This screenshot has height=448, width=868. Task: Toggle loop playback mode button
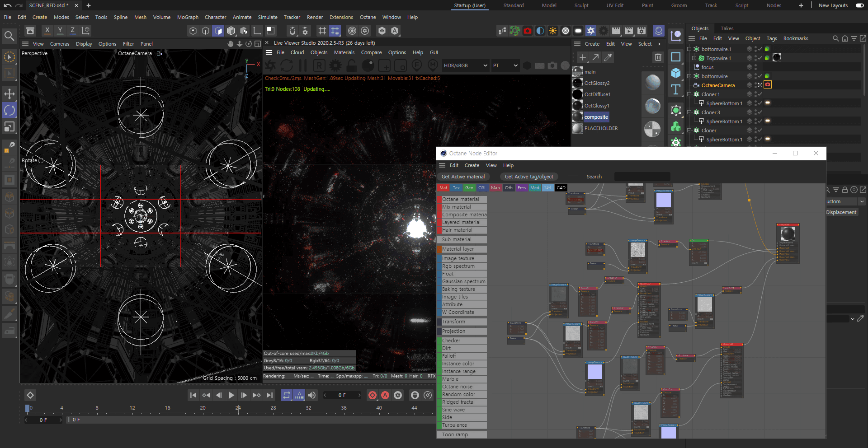[287, 395]
